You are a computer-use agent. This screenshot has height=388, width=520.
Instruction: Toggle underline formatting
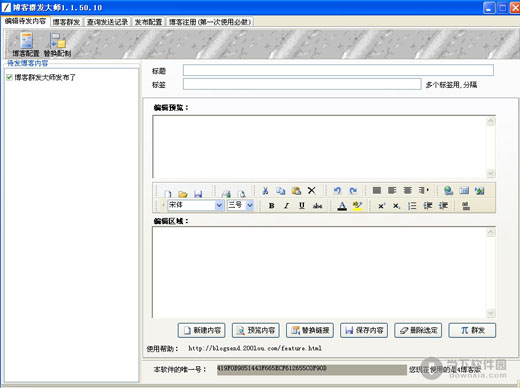[x=302, y=206]
